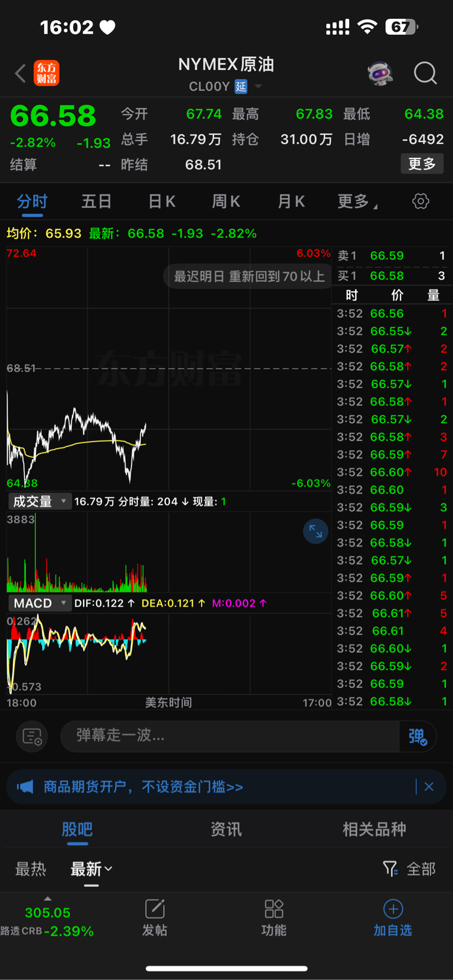This screenshot has width=453, height=980.
Task: Select the 股吧 forum tab
Action: (x=77, y=830)
